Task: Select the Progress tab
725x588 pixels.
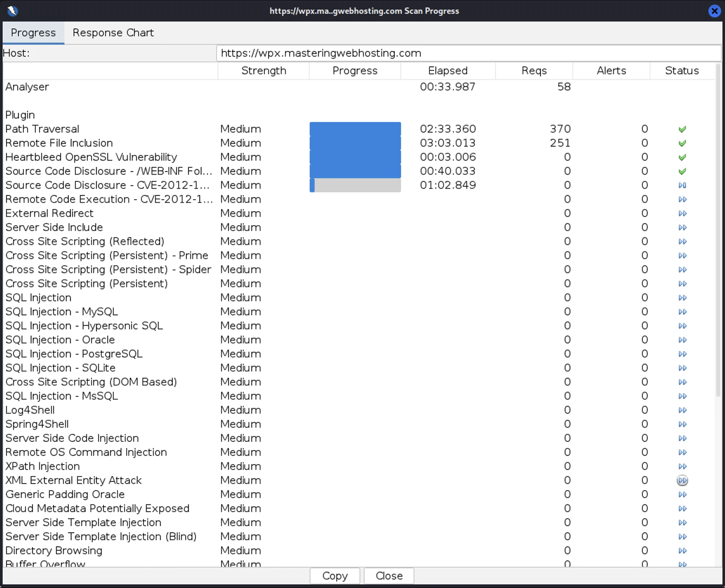Action: (33, 33)
